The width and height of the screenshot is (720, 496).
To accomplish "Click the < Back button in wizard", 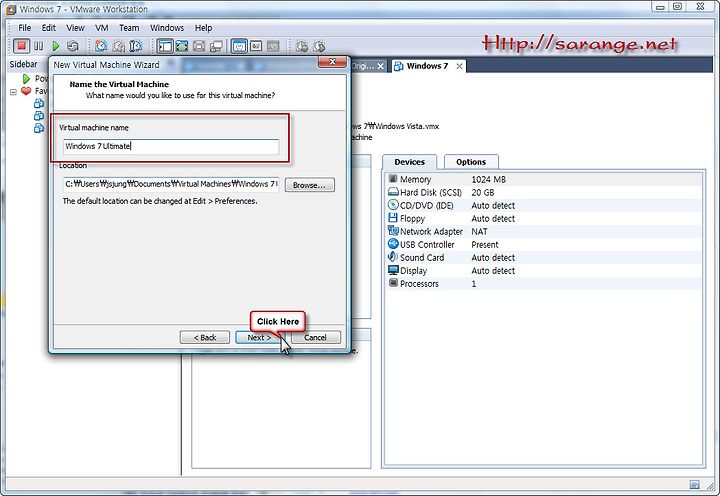I will coord(205,338).
